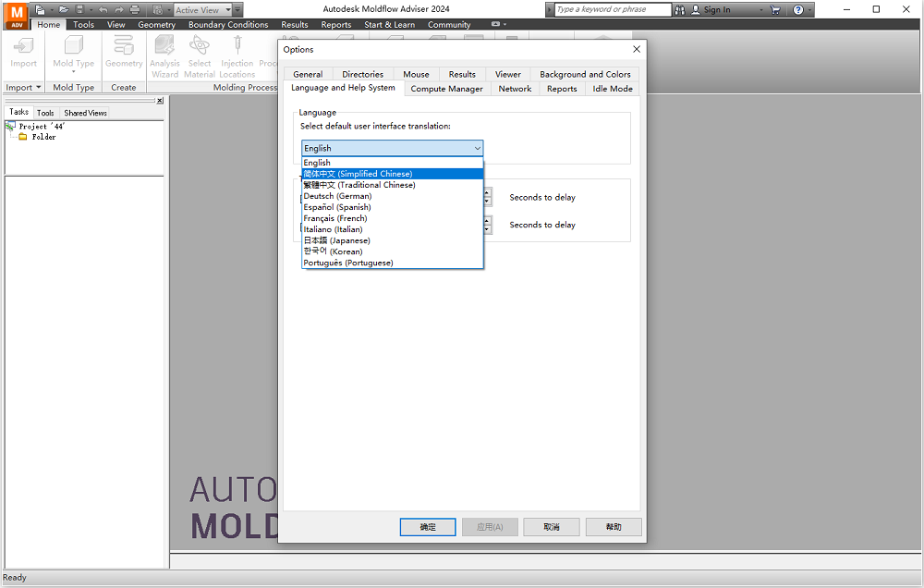Expand the search box arrow at left
924x588 pixels.
[x=550, y=10]
